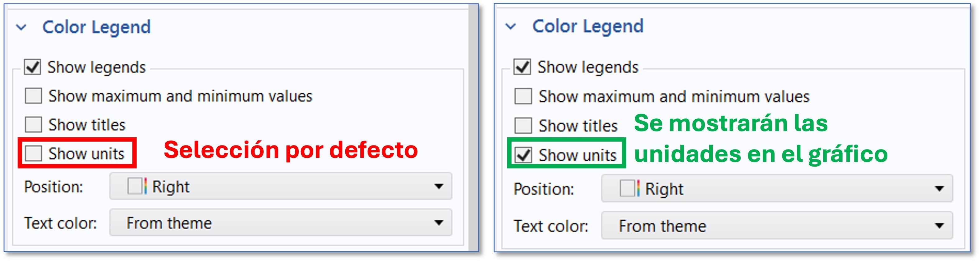The height and width of the screenshot is (262, 980).
Task: Open right Position dropdown arrow
Action: pos(939,189)
